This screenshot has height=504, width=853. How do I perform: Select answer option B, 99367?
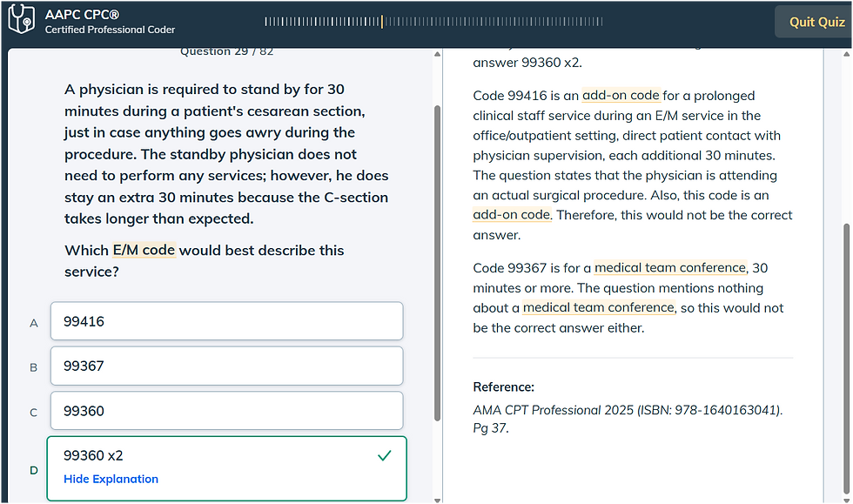[x=226, y=366]
